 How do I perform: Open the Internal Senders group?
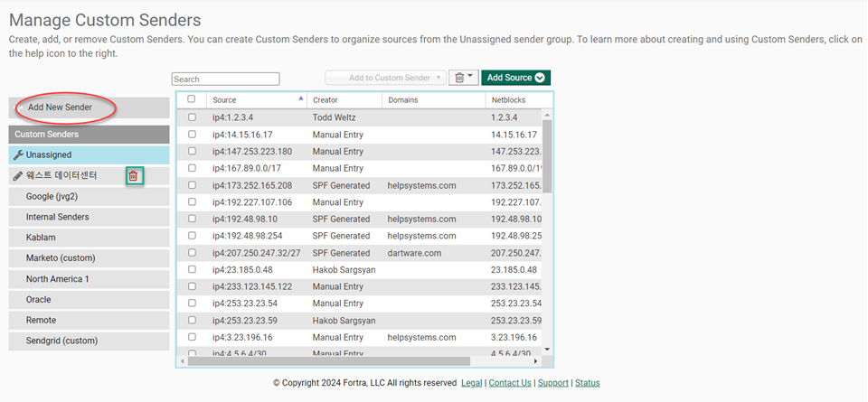[x=89, y=217]
